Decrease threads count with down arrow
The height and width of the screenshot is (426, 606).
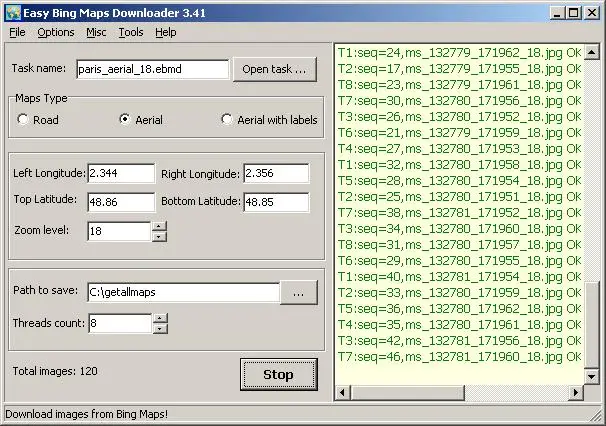coord(160,329)
